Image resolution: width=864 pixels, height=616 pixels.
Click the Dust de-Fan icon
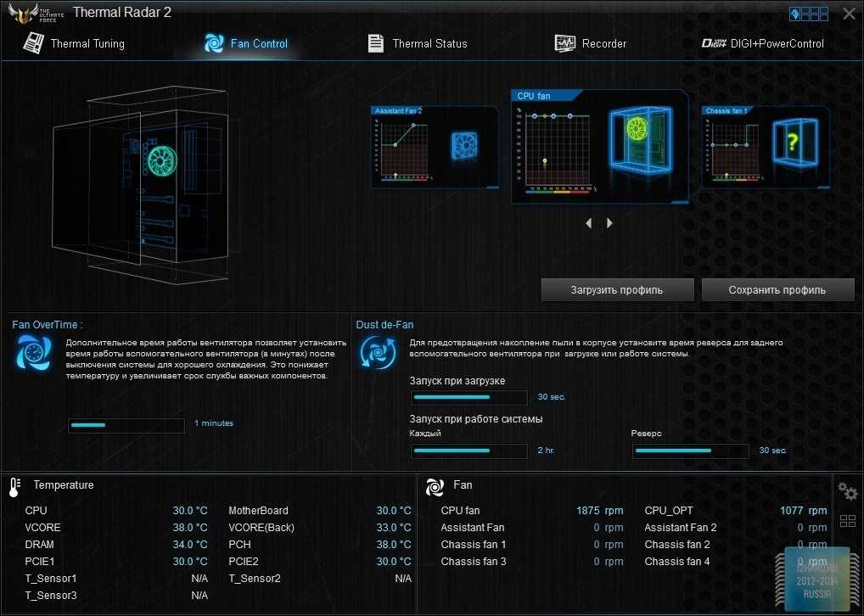(375, 352)
